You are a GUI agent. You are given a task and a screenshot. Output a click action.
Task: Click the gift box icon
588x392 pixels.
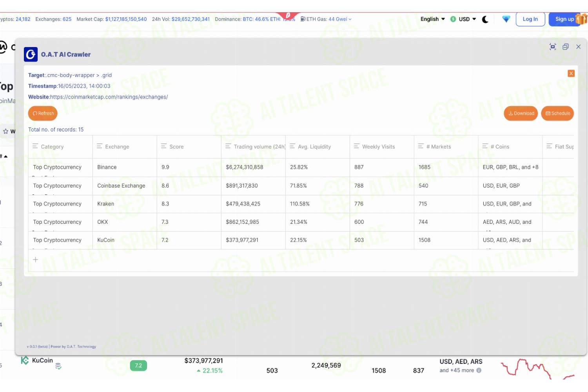point(582,19)
